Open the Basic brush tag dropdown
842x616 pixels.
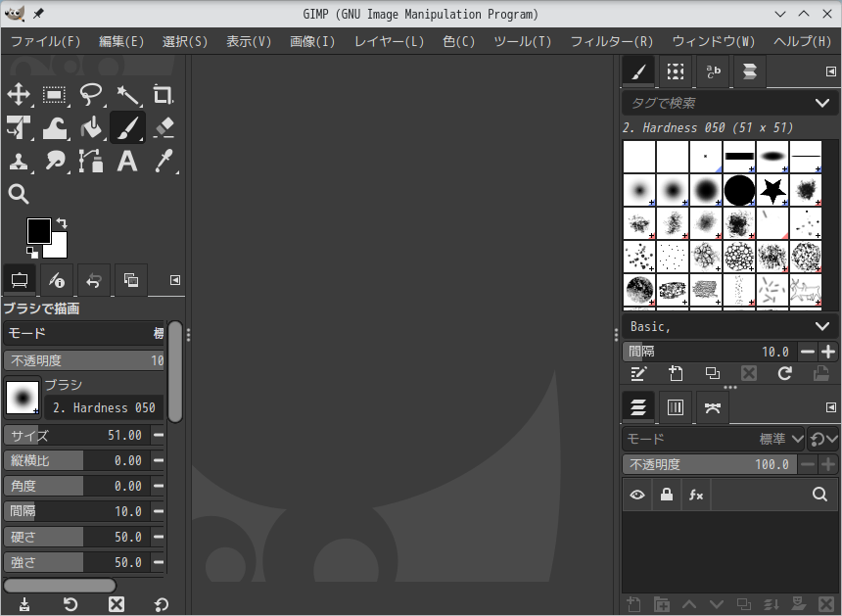click(821, 326)
